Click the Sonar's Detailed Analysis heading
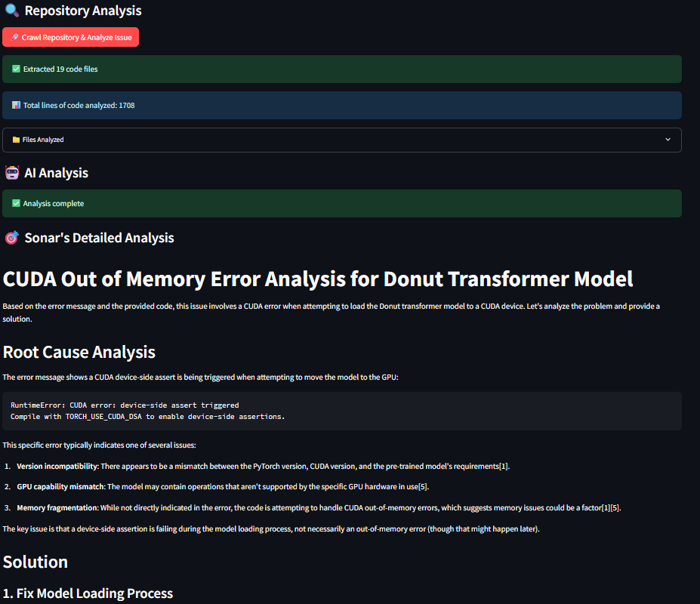Viewport: 700px width, 604px height. tap(99, 238)
